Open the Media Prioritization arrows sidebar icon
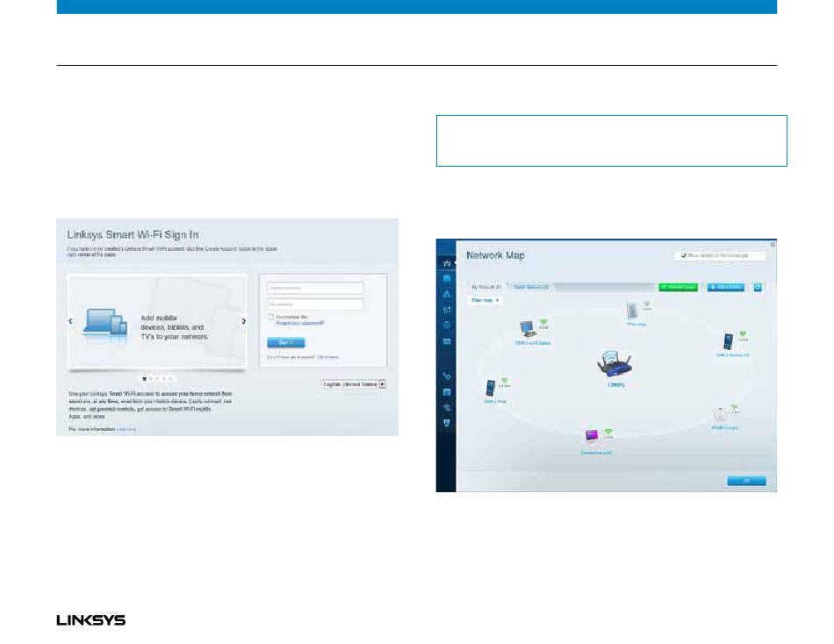The height and width of the screenshot is (644, 834). 447,310
